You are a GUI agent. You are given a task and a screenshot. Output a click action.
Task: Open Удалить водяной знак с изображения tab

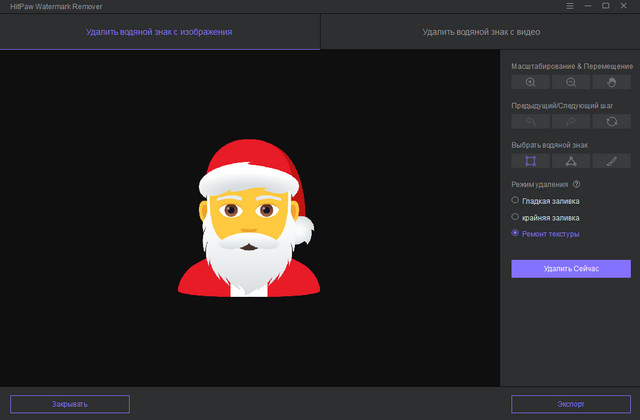(160, 32)
